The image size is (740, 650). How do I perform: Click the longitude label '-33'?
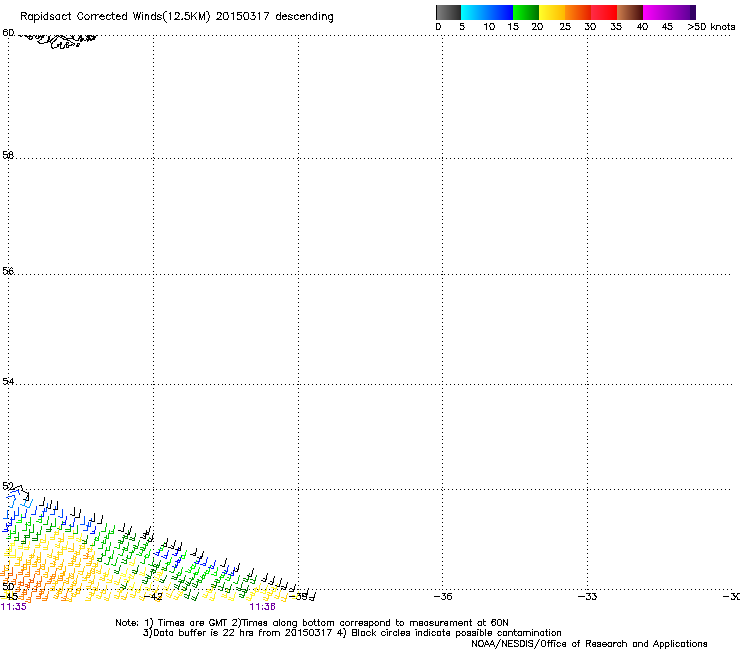588,597
